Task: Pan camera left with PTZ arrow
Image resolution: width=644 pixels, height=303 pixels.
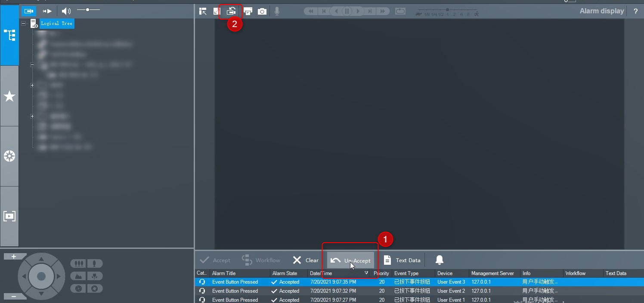Action: pos(24,276)
